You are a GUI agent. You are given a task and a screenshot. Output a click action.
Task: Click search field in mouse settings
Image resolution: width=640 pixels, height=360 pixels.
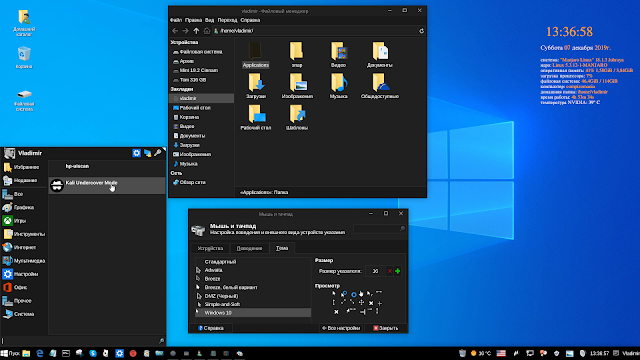point(379,229)
